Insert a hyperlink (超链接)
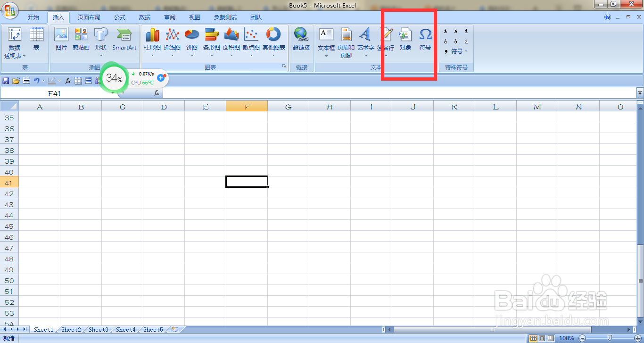Image resolution: width=644 pixels, height=343 pixels. coord(301,40)
